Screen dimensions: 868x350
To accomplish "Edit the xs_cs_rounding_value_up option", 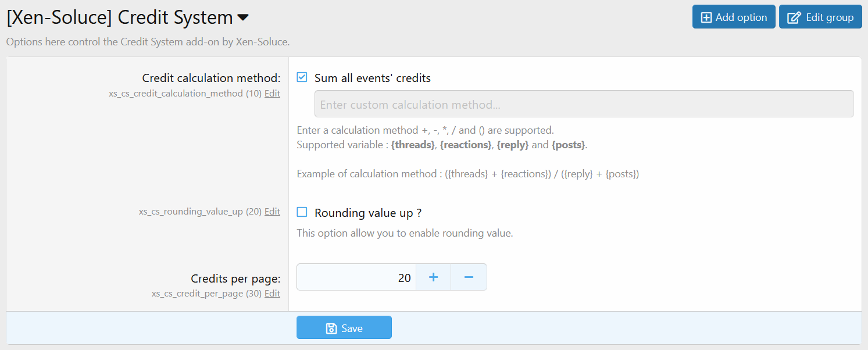I will click(x=272, y=212).
